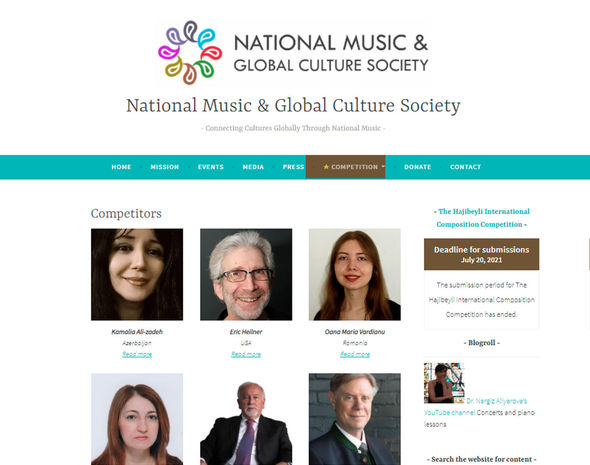Screen dimensions: 590x465
Task: Select Media in the navigation bar
Action: 253,167
